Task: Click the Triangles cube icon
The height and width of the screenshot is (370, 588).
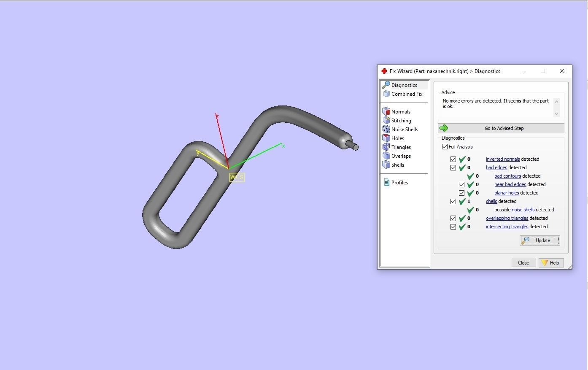Action: tap(386, 147)
